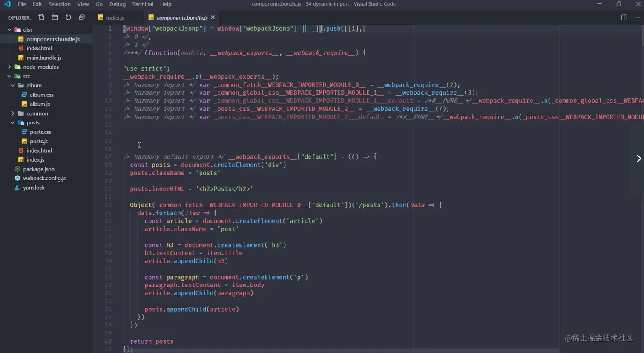Refresh the Explorer file tree

[x=68, y=17]
